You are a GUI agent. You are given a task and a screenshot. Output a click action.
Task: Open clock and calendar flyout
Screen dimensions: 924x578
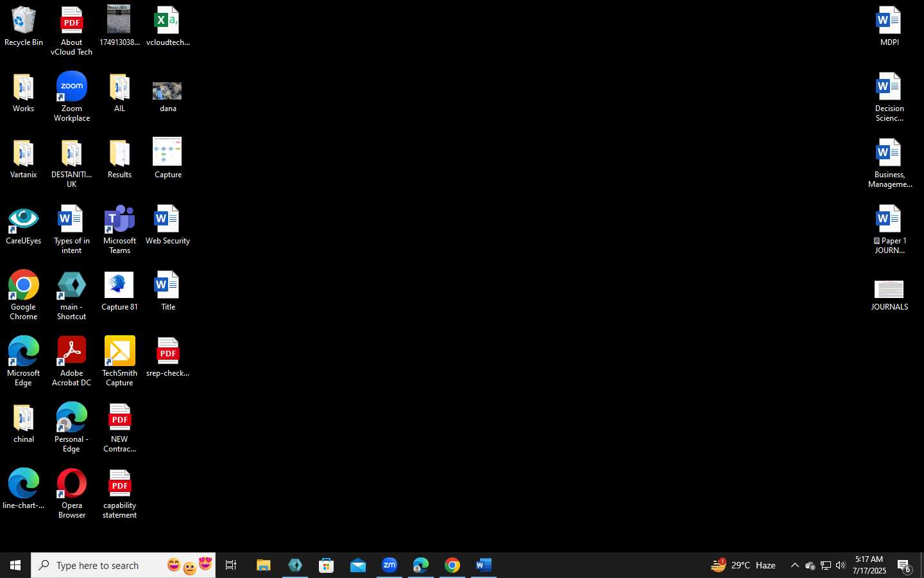tap(869, 565)
